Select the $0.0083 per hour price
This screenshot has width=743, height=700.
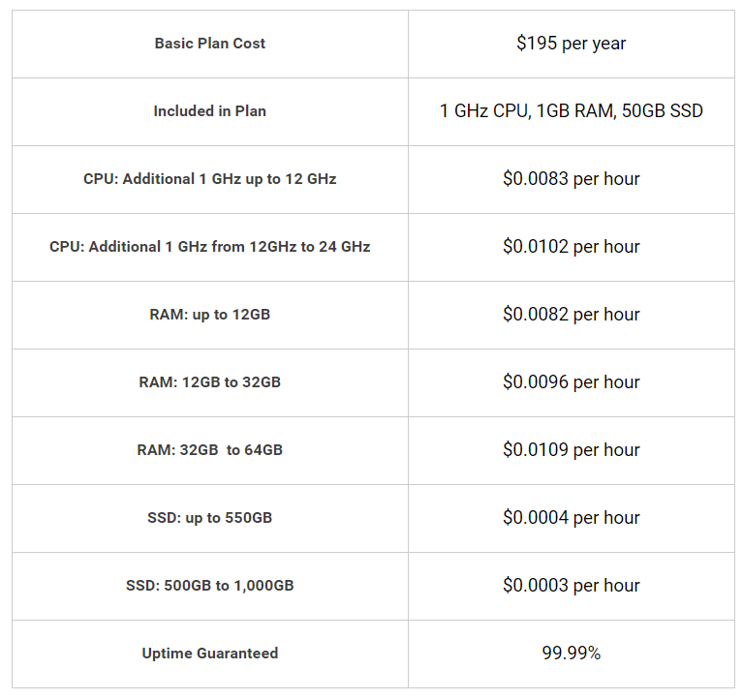coord(571,179)
